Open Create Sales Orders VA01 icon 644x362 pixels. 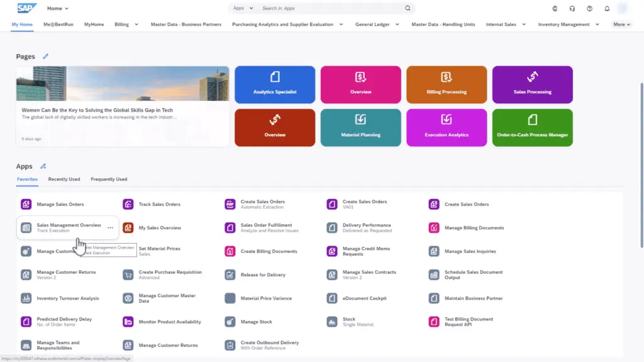(332, 204)
